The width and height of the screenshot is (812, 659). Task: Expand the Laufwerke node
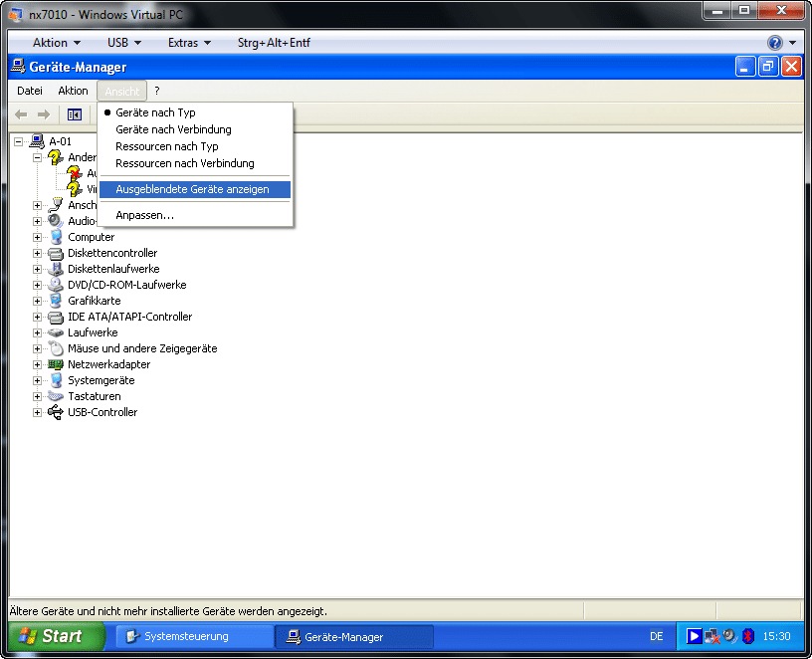[37, 332]
